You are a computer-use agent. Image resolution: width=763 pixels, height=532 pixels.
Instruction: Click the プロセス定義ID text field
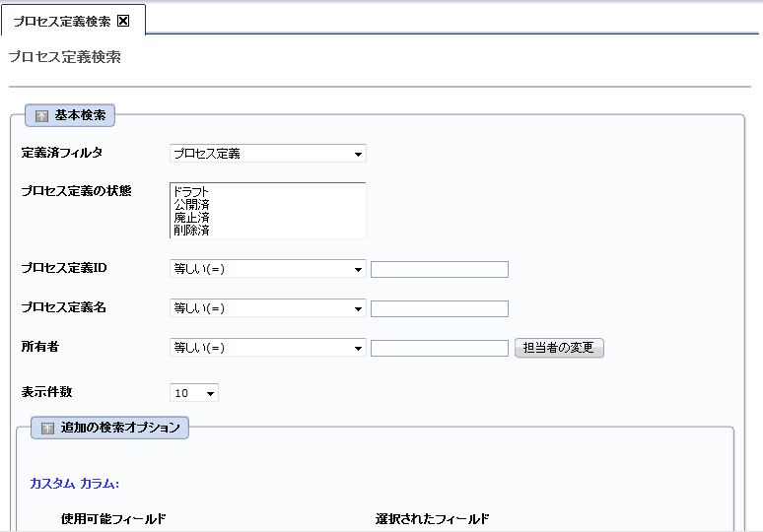(439, 269)
